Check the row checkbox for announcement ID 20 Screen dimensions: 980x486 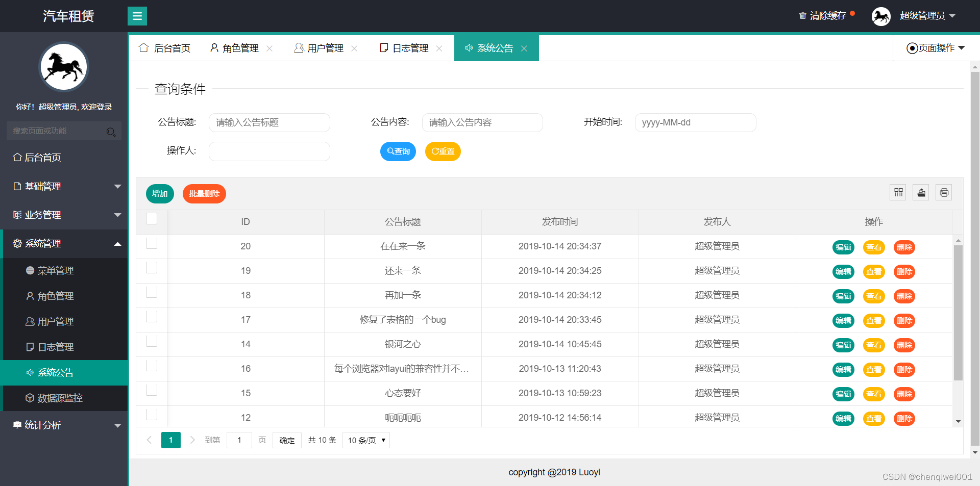[151, 243]
